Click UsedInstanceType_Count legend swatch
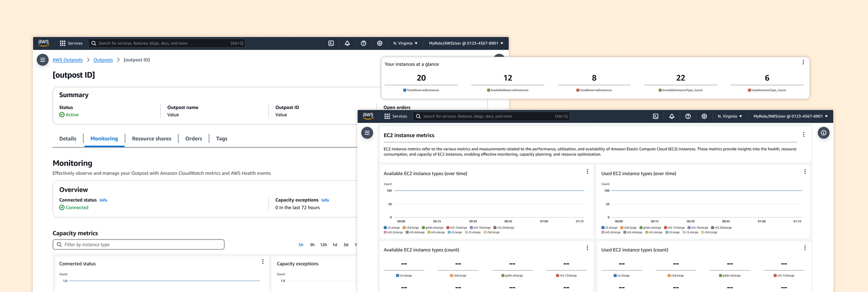The image size is (868, 292). pos(749,90)
